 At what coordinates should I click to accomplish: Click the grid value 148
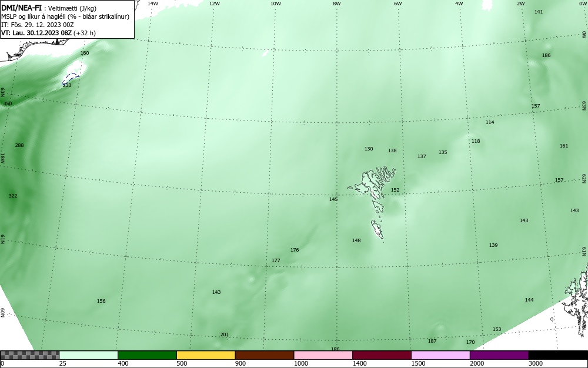coord(356,240)
